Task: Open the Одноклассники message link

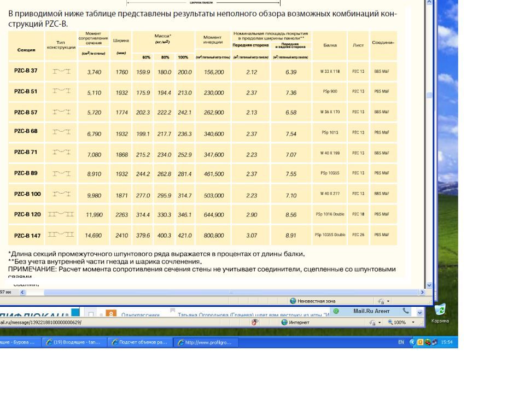Action: [x=141, y=315]
